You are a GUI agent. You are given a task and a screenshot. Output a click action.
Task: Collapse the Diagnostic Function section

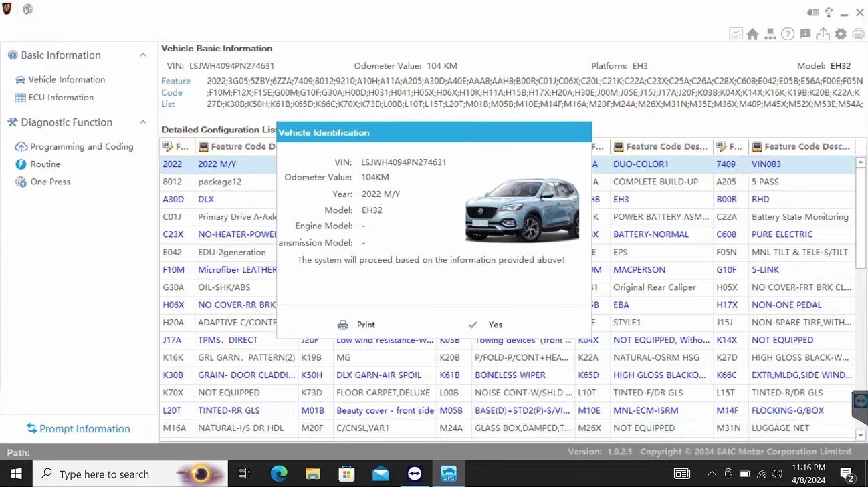[143, 122]
